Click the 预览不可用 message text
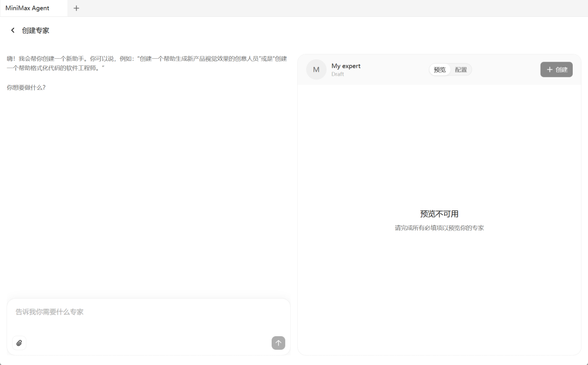The height and width of the screenshot is (365, 588). (439, 213)
